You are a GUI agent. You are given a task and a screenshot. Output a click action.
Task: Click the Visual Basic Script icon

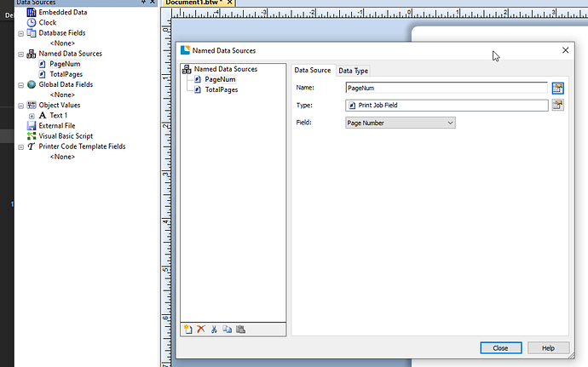point(32,136)
